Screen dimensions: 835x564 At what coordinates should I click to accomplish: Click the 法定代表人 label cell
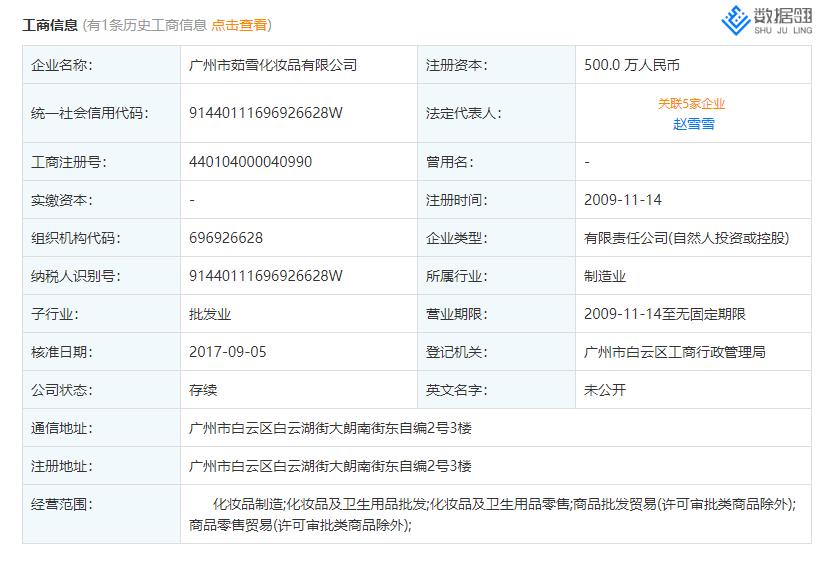point(496,113)
